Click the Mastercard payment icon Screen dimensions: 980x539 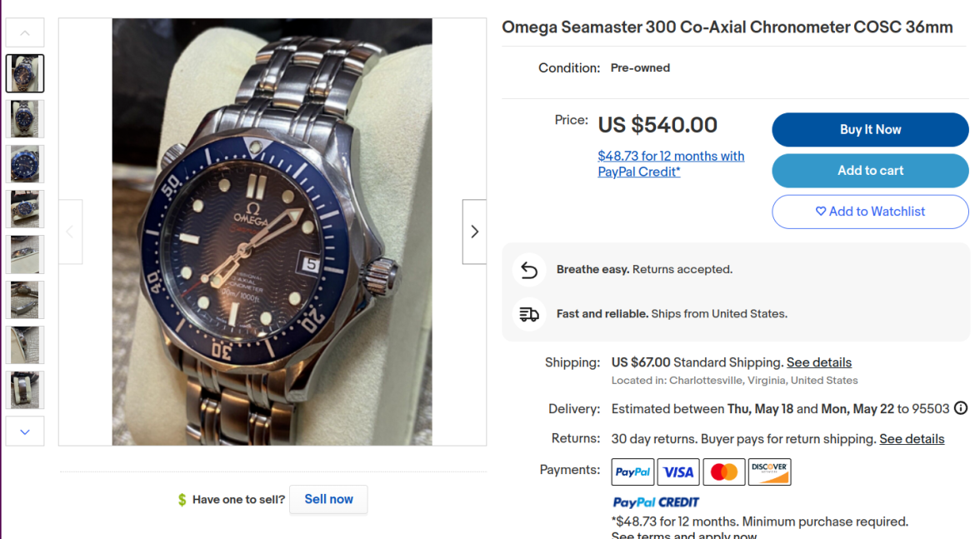pos(724,472)
